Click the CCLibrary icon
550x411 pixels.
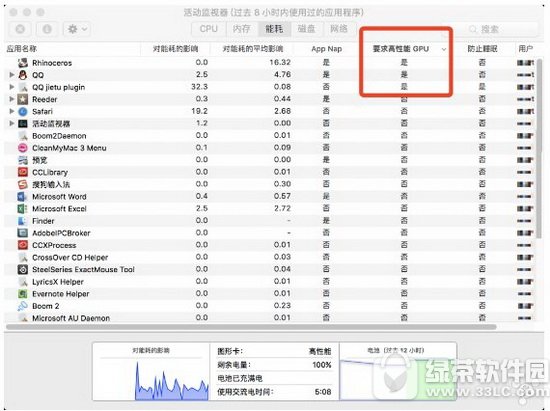(x=23, y=172)
